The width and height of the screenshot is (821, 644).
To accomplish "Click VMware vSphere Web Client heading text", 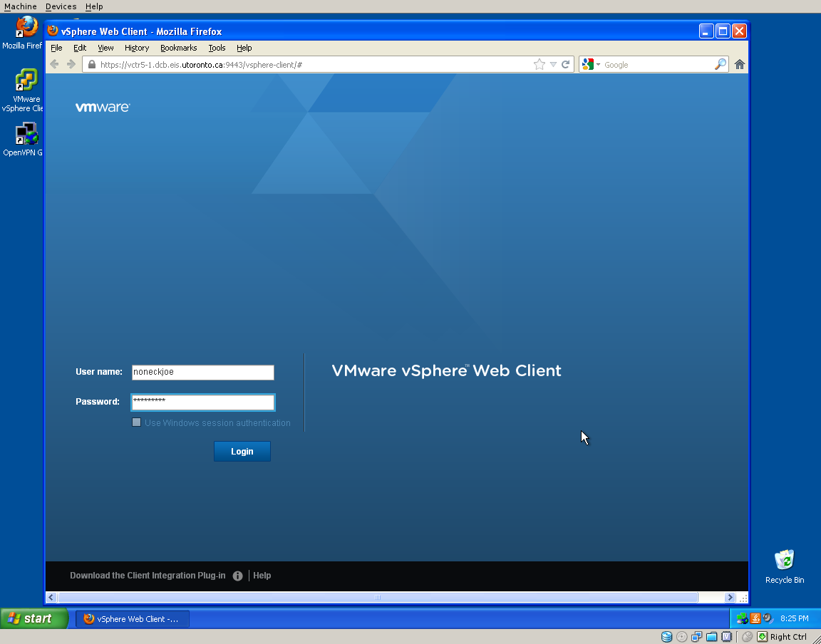I will click(447, 370).
